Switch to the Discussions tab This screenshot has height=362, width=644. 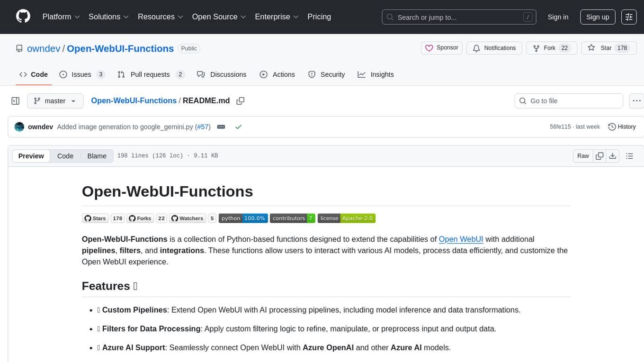pyautogui.click(x=222, y=74)
